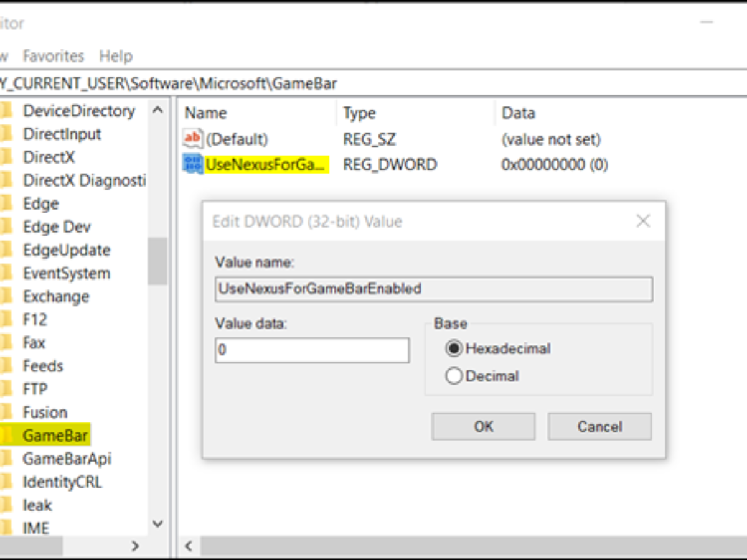
Task: Select the GameBar folder in the tree
Action: coord(56,435)
